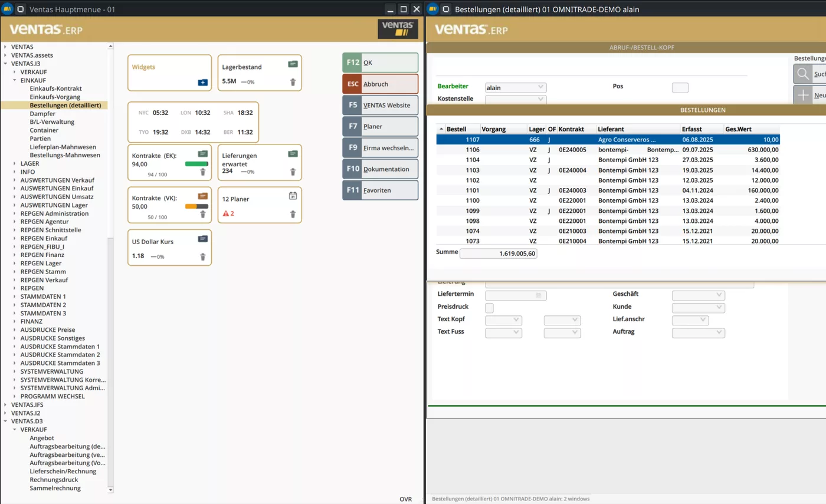Open the F5 VENTAS Website button
Screen dimensions: 826x504
point(381,105)
